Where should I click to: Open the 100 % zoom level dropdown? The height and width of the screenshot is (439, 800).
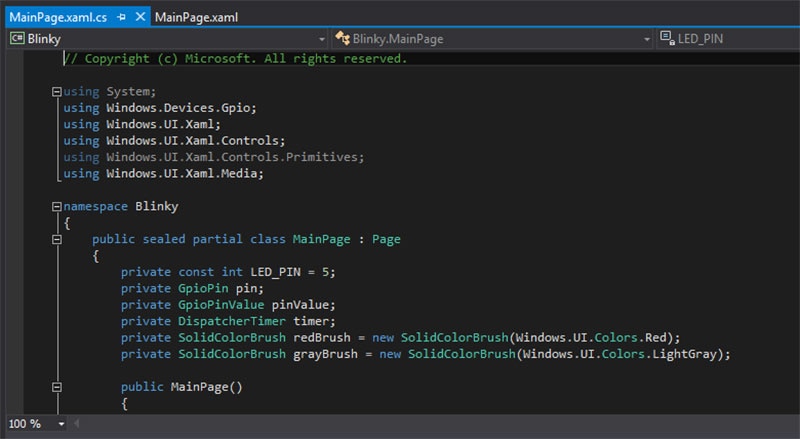[61, 424]
